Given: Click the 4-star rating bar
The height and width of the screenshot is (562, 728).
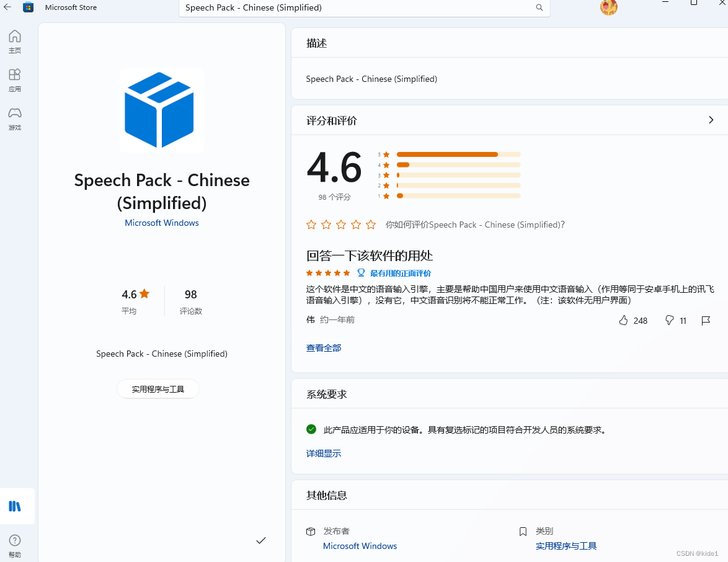Looking at the screenshot, I should [459, 165].
